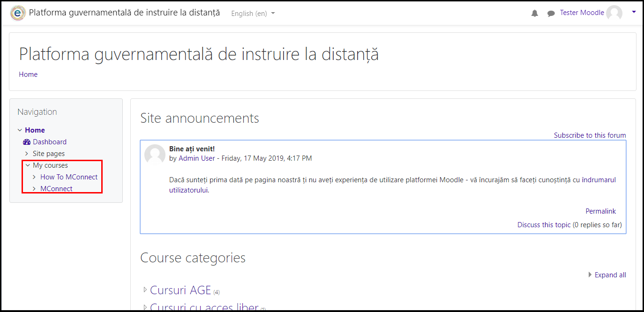Collapse the Home navigation node arrow

coord(20,130)
